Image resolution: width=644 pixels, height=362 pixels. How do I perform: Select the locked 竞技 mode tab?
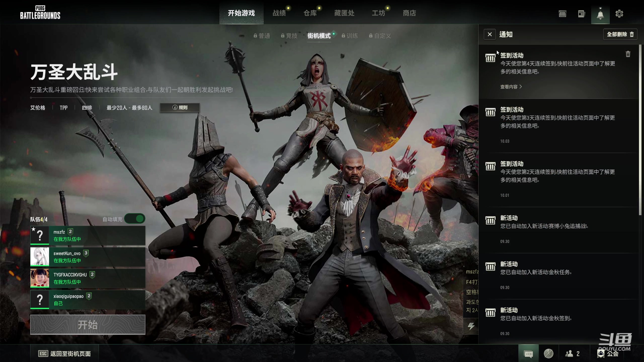pyautogui.click(x=289, y=36)
